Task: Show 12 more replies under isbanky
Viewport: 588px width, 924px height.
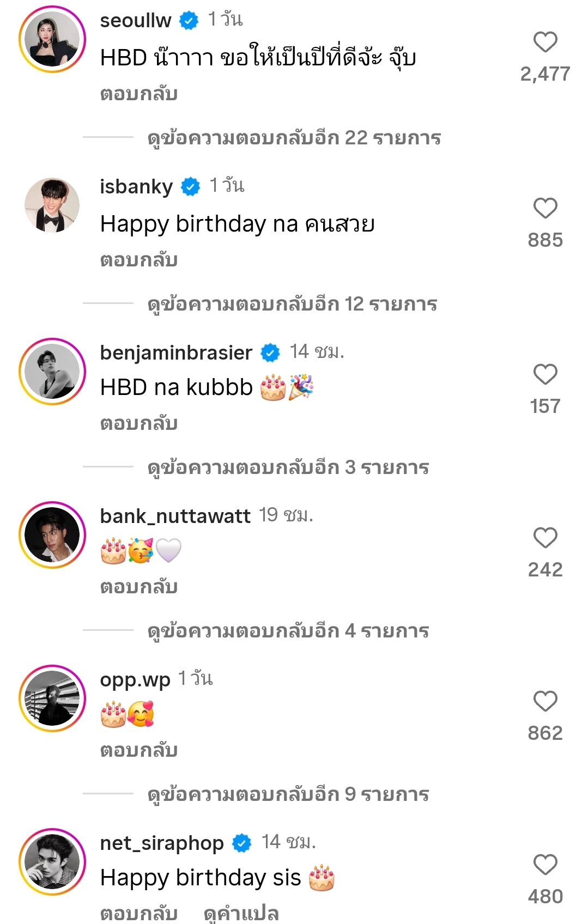Action: 292,304
